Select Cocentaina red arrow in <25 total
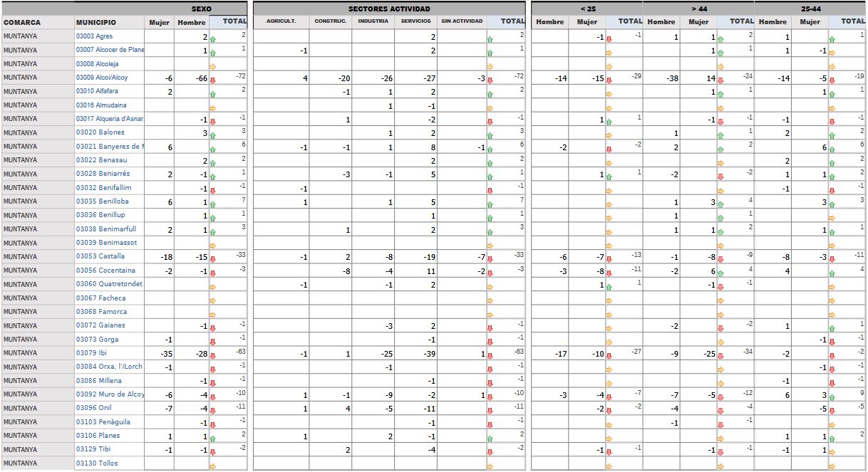The height and width of the screenshot is (472, 868). point(609,273)
